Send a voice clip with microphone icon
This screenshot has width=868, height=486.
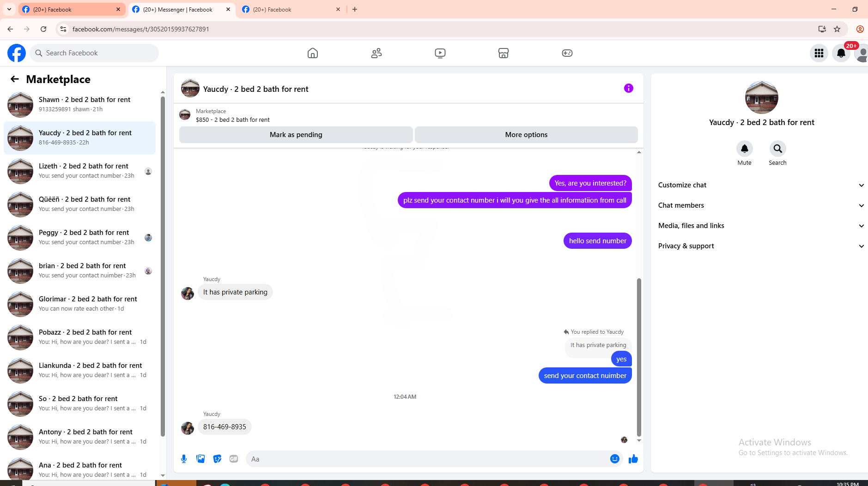coord(184,459)
